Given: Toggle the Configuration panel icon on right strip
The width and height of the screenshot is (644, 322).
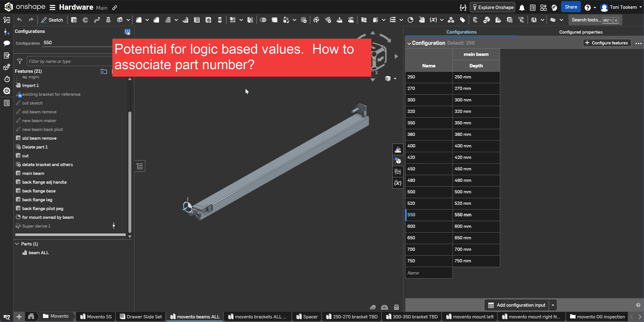Looking at the screenshot, I should [398, 160].
